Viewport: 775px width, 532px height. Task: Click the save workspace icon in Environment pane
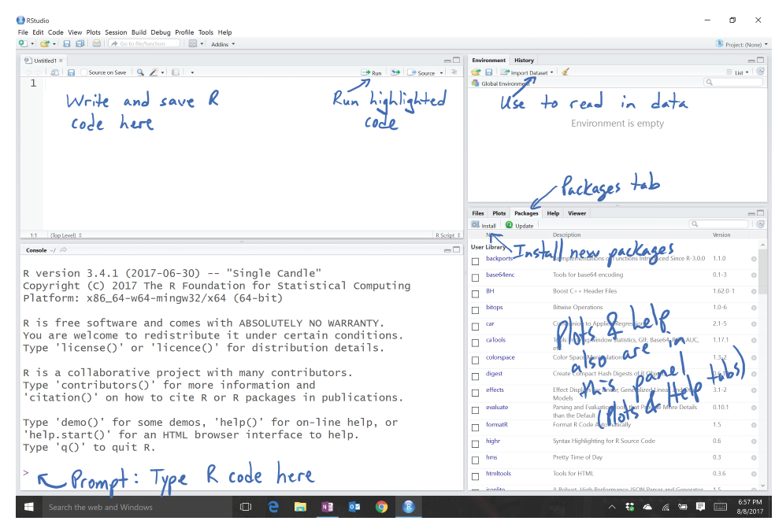tap(489, 72)
